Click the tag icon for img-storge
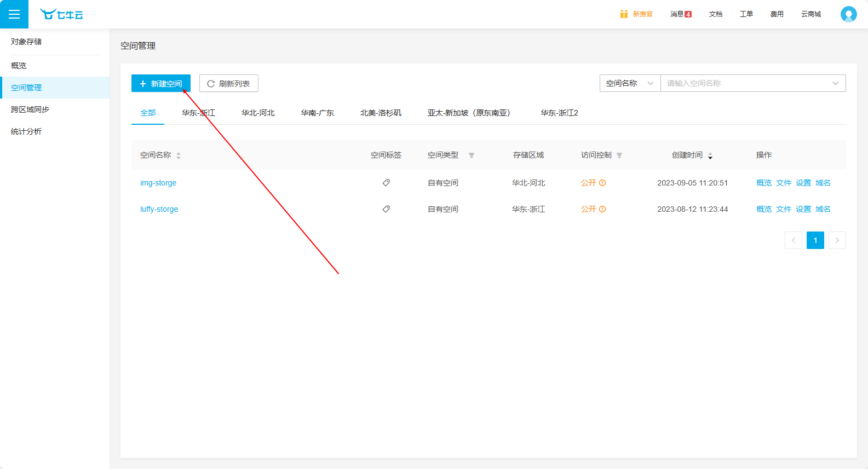 point(386,183)
